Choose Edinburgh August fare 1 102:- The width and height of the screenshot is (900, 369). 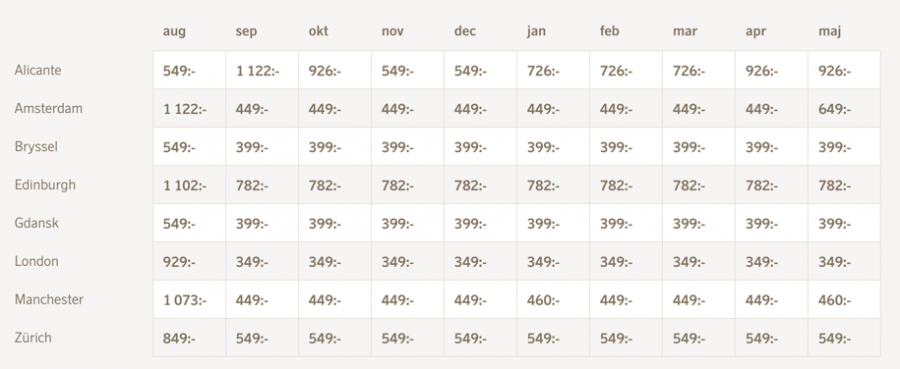tap(185, 185)
